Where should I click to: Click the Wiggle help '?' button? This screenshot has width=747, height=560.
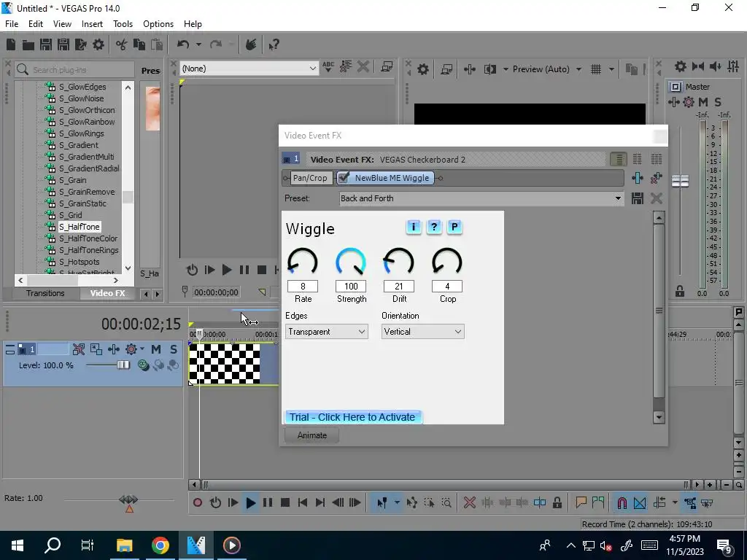(434, 227)
